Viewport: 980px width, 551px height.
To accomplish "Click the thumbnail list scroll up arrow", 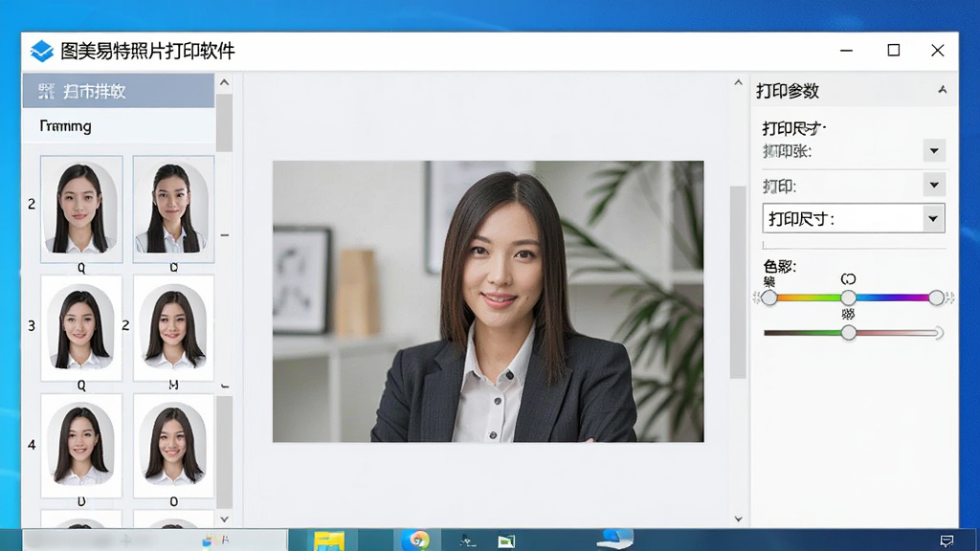I will [x=224, y=82].
